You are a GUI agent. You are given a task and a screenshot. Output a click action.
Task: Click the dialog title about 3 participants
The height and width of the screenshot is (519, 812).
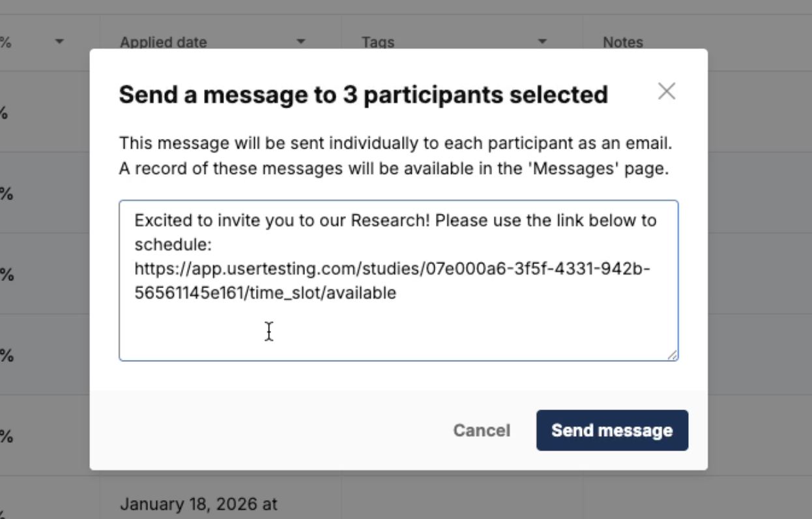(363, 95)
